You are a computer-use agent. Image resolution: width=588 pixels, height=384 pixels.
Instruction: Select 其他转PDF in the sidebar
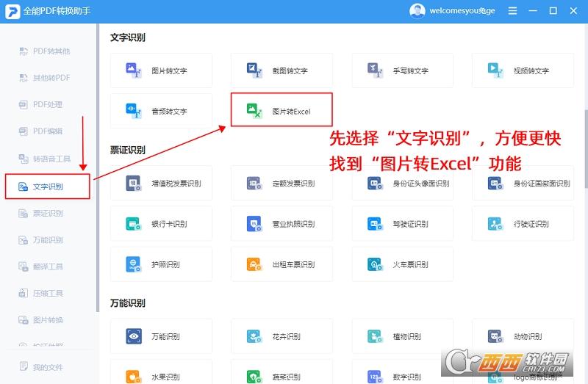(44, 78)
